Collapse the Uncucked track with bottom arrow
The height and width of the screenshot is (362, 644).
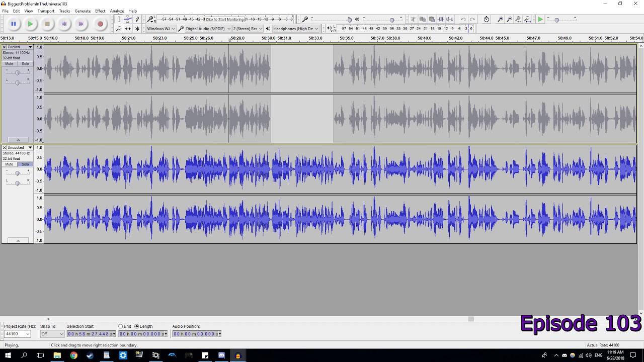click(x=18, y=241)
